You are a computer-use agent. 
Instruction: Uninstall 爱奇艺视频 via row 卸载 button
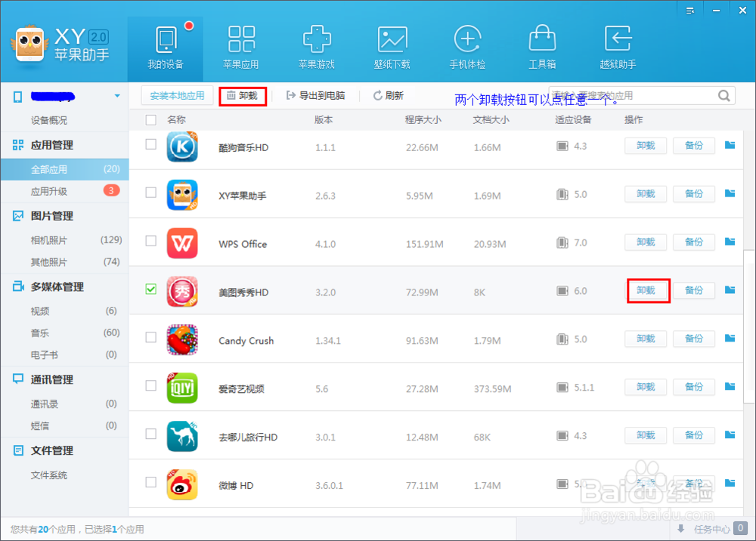coord(646,387)
